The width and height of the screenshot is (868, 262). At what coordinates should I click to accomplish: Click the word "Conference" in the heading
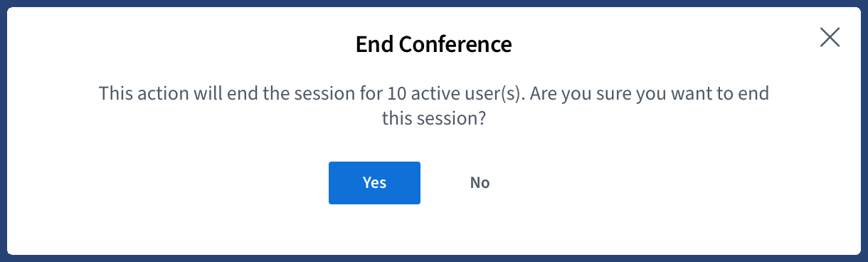tap(455, 44)
